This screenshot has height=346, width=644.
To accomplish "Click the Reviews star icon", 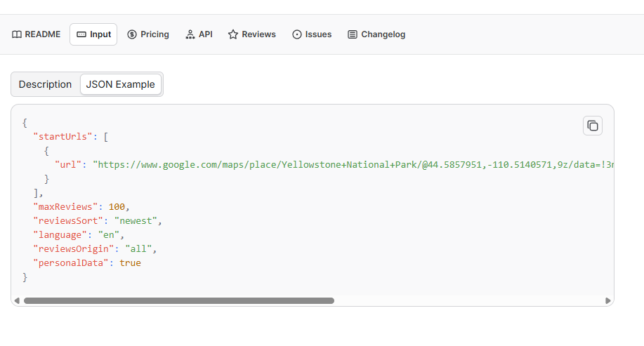I will tap(233, 34).
